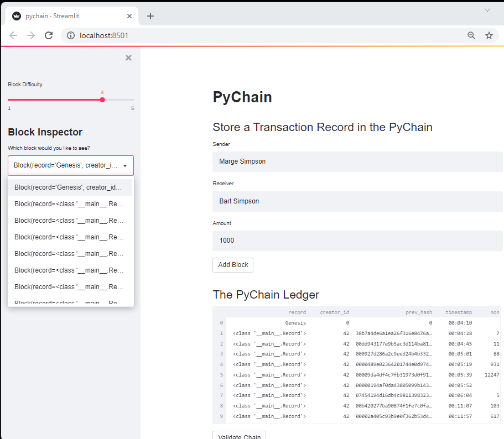Bookmark the page with the star icon
The image size is (504, 439).
click(489, 35)
